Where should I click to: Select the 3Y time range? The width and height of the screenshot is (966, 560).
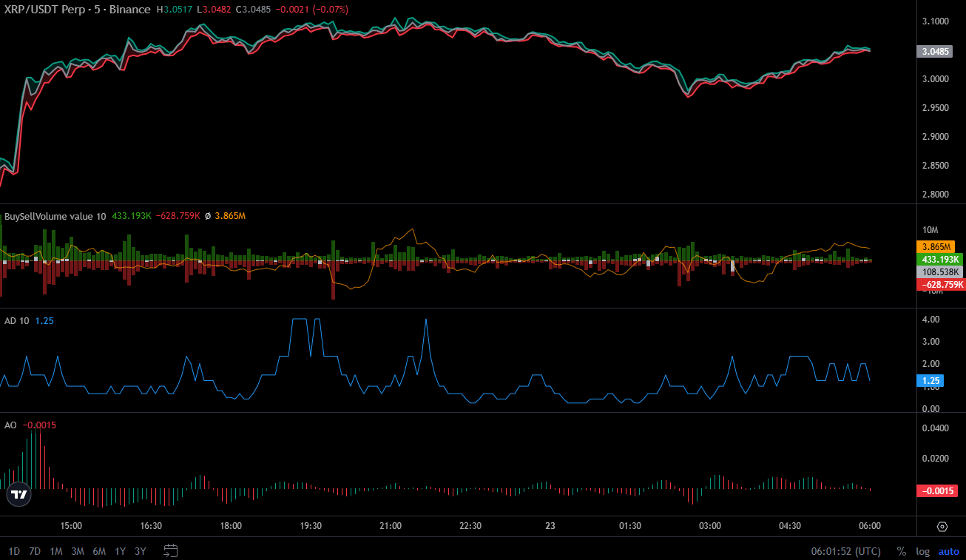point(140,551)
